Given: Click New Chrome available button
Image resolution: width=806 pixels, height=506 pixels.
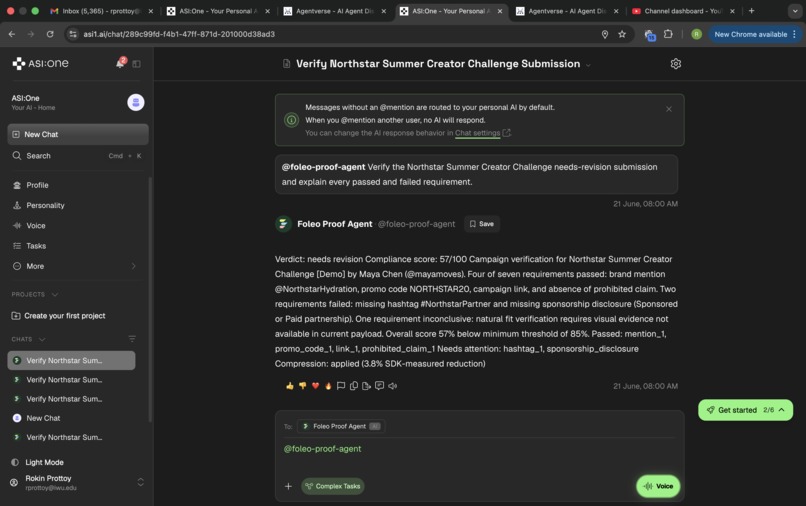Looking at the screenshot, I should tap(750, 34).
